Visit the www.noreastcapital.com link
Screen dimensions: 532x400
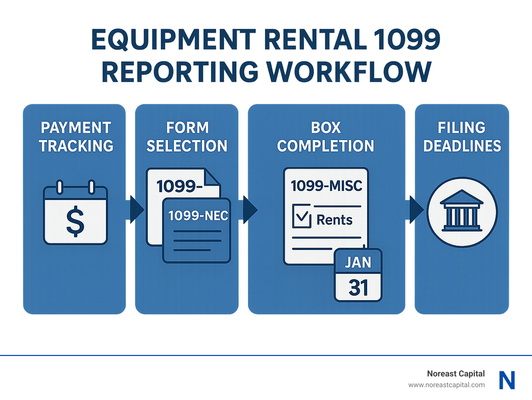tap(447, 385)
